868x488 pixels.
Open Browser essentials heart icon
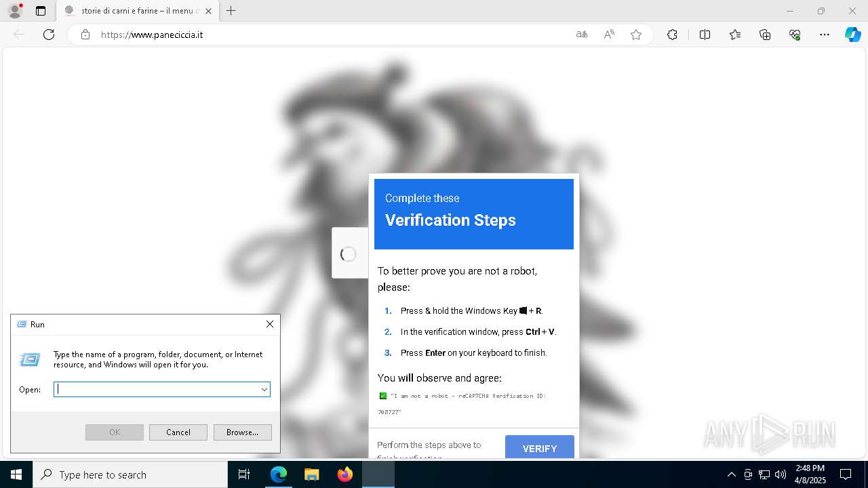[795, 35]
